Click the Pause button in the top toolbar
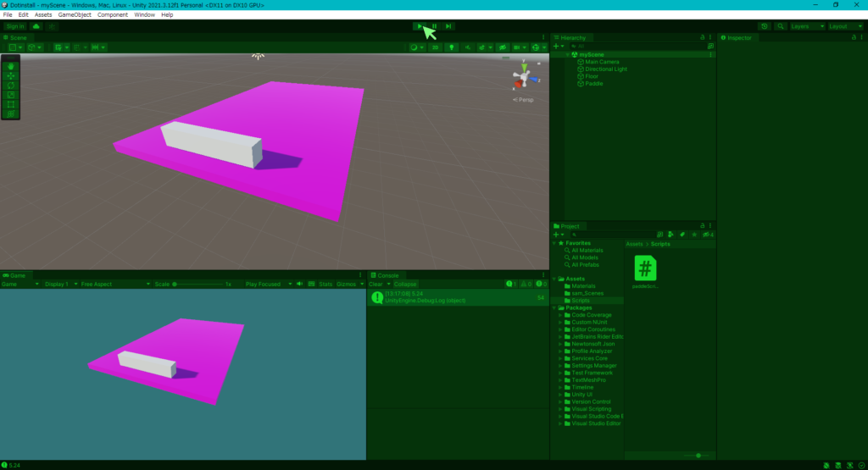The image size is (868, 470). 434,26
